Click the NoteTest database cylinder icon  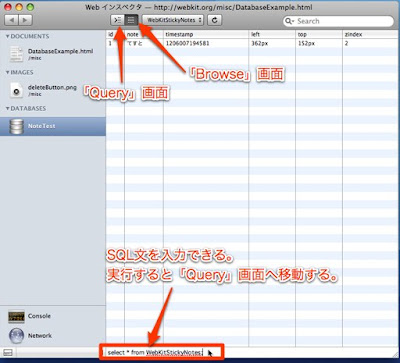(16, 126)
